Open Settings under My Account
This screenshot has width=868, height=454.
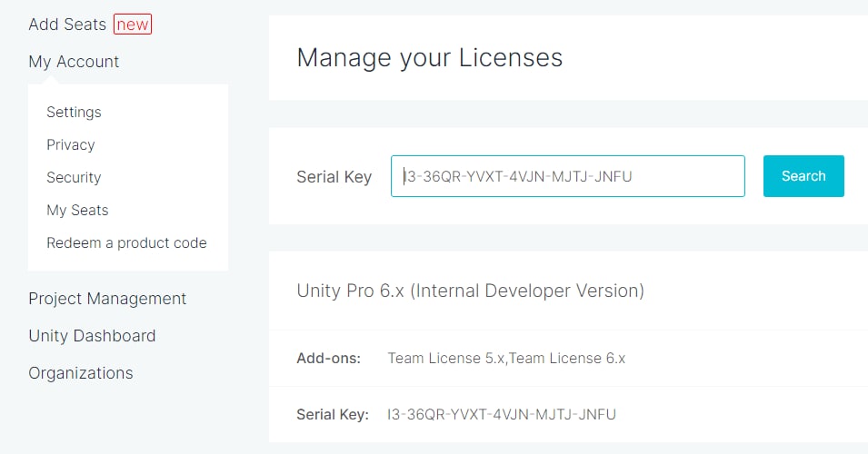pyautogui.click(x=74, y=112)
